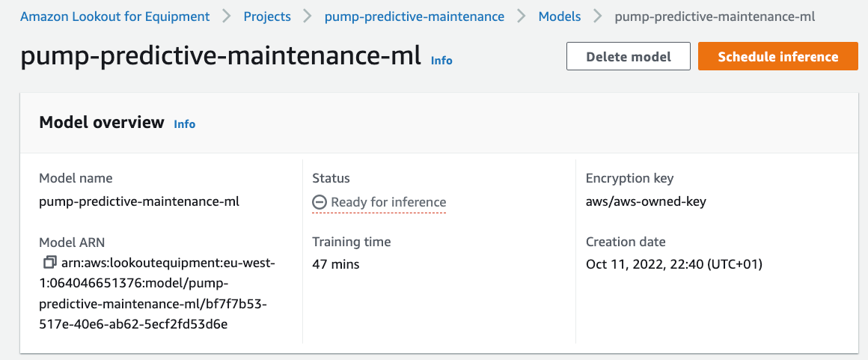Click Info link beside page title
This screenshot has height=360, width=868.
[441, 61]
